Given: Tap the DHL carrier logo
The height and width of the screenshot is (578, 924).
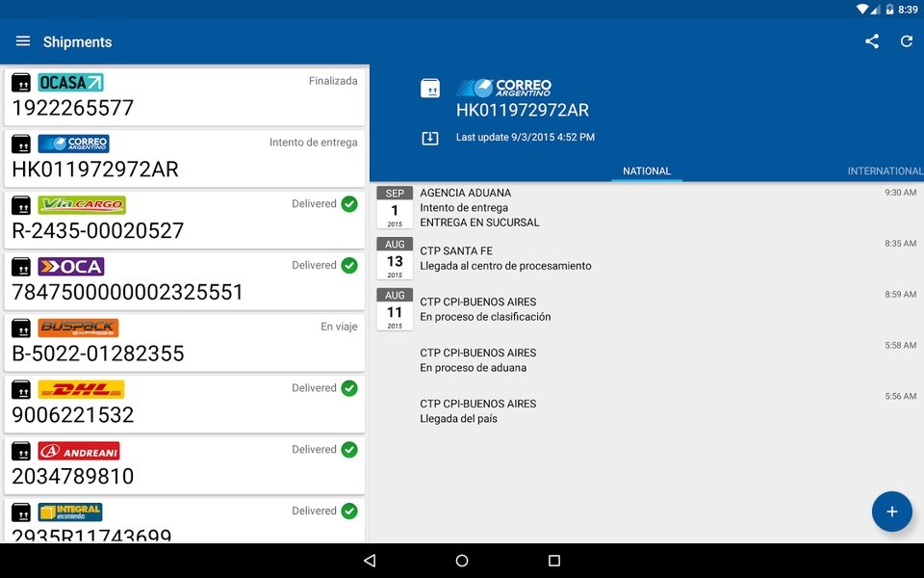Looking at the screenshot, I should point(81,389).
